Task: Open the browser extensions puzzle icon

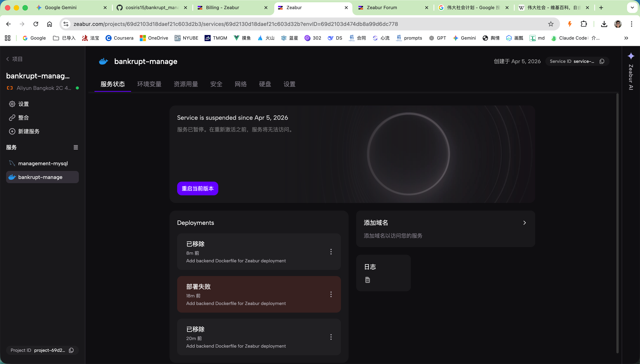Action: click(x=583, y=24)
